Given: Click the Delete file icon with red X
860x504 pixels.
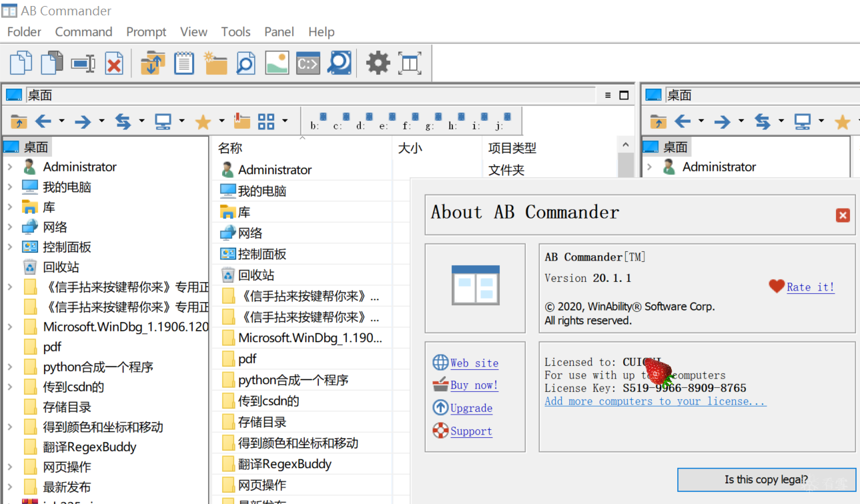Looking at the screenshot, I should point(115,63).
